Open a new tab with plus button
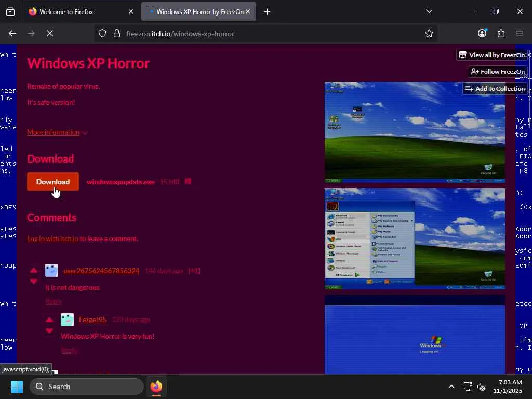Screen dimensions: 532x399 tap(268, 12)
